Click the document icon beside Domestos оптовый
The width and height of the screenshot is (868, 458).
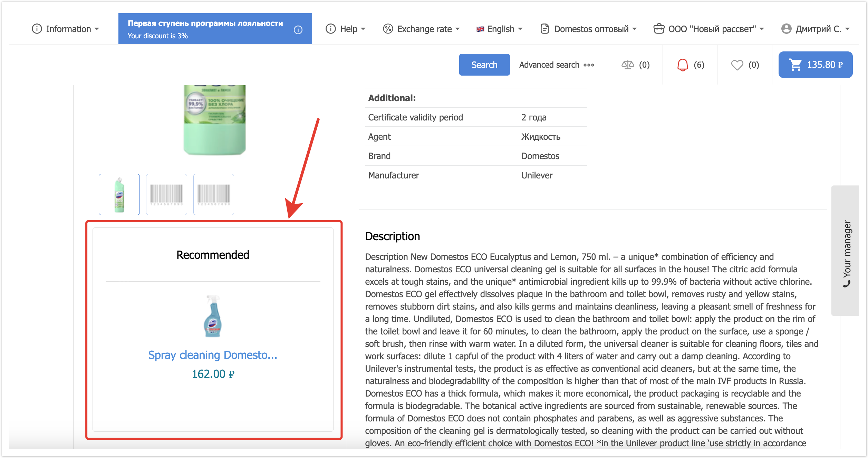(545, 29)
